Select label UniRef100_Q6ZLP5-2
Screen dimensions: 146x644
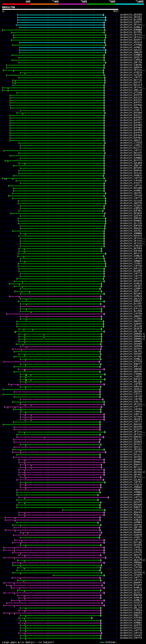[x=132, y=560]
